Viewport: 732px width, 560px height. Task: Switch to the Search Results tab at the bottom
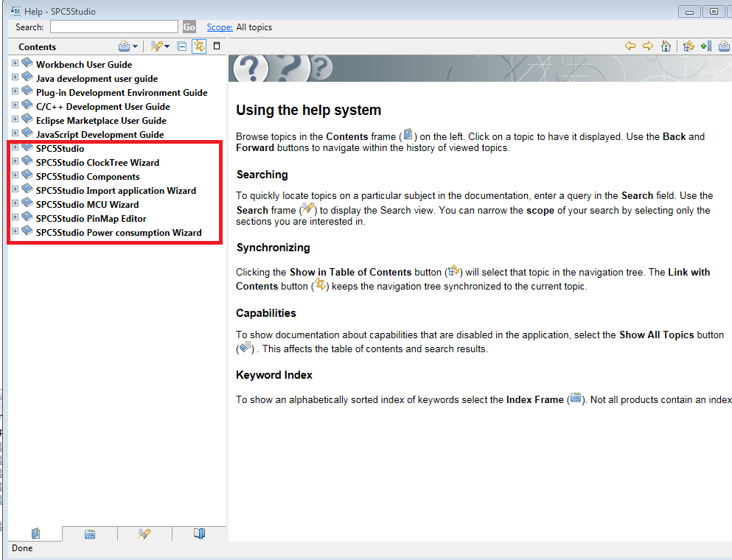point(144,534)
